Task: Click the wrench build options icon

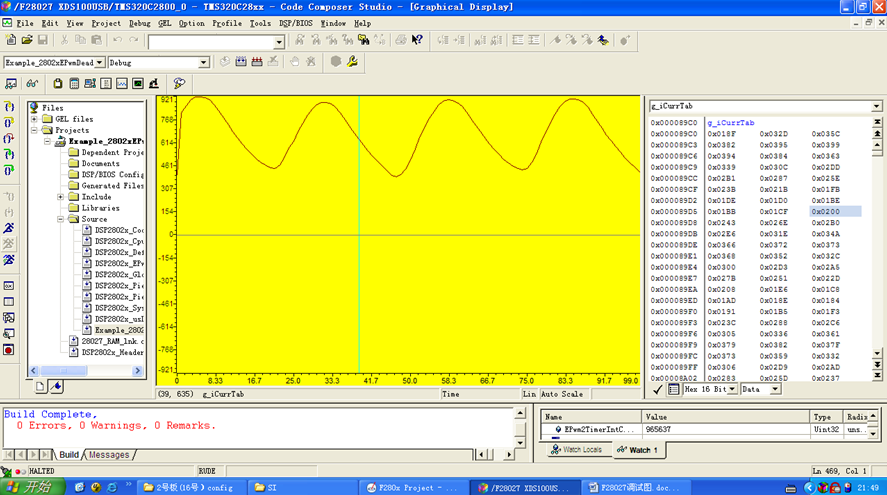Action: point(352,62)
